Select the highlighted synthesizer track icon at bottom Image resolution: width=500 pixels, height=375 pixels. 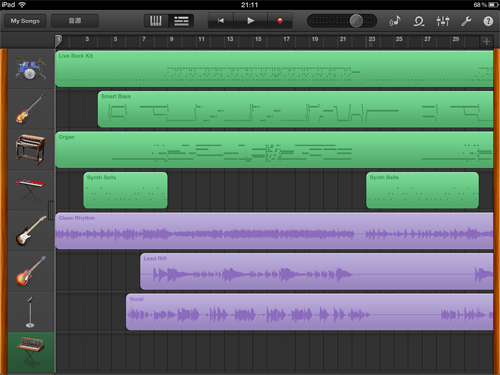tap(30, 352)
